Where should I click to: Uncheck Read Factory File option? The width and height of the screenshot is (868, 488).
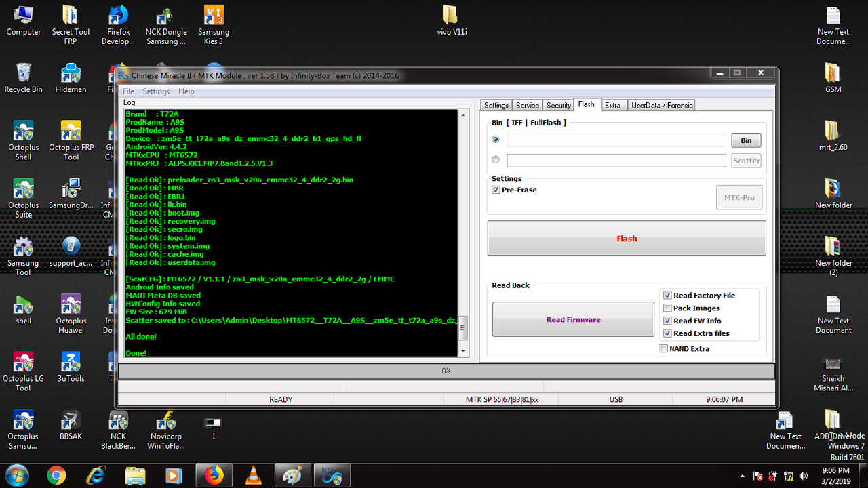click(x=667, y=296)
